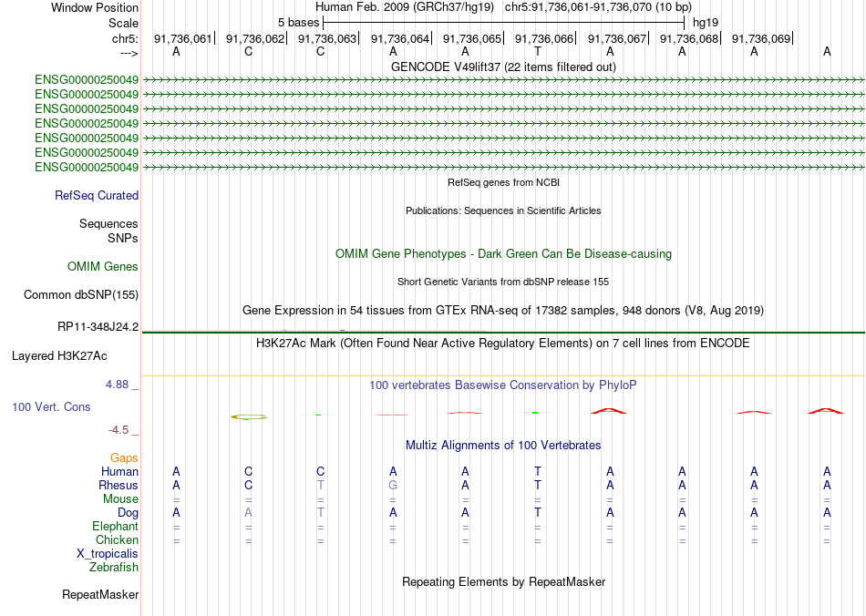Viewport: 866px width, 616px height.
Task: Select the Mouse alignment row label
Action: (x=120, y=499)
